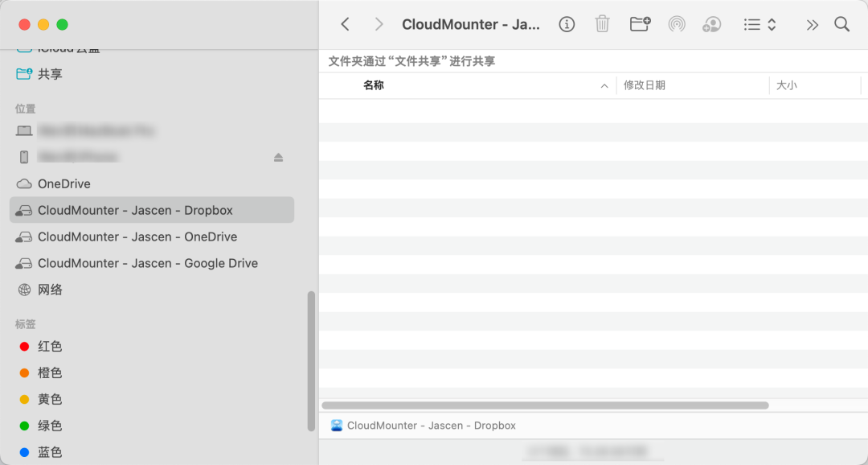Select CloudMounter - Jascen - Google Drive

(x=149, y=263)
